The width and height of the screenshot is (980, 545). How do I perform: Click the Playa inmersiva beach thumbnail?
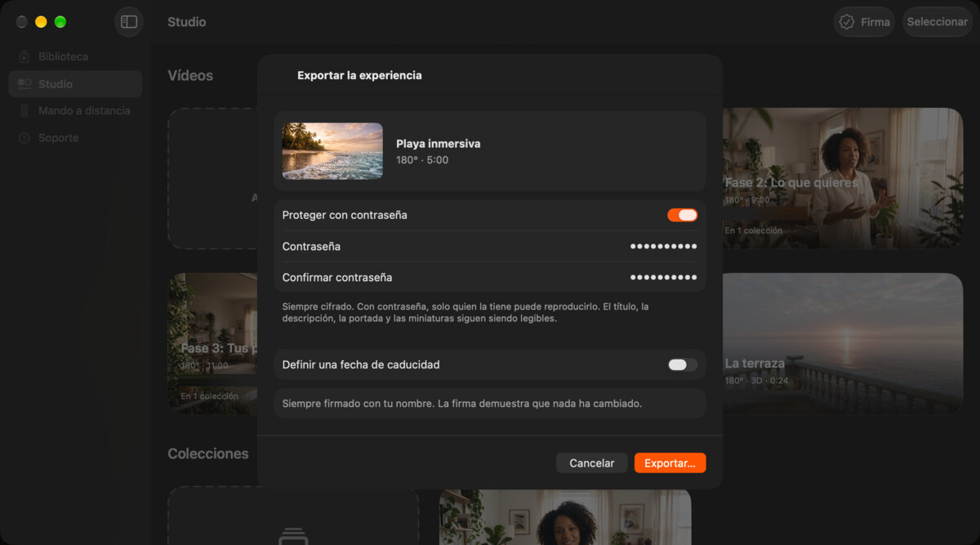pos(332,151)
